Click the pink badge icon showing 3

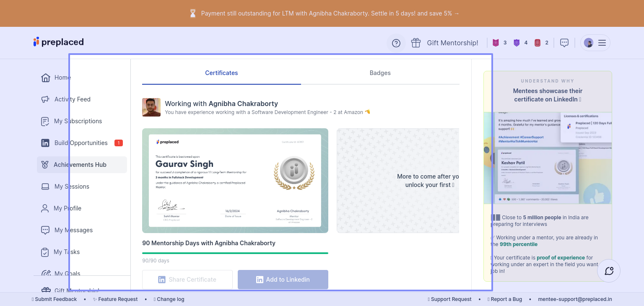[496, 43]
